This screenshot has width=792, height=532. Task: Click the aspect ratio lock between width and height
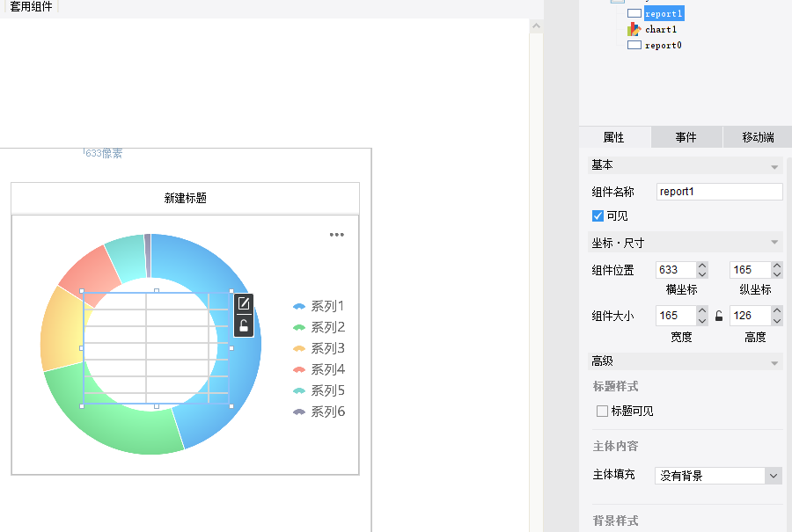click(x=719, y=317)
